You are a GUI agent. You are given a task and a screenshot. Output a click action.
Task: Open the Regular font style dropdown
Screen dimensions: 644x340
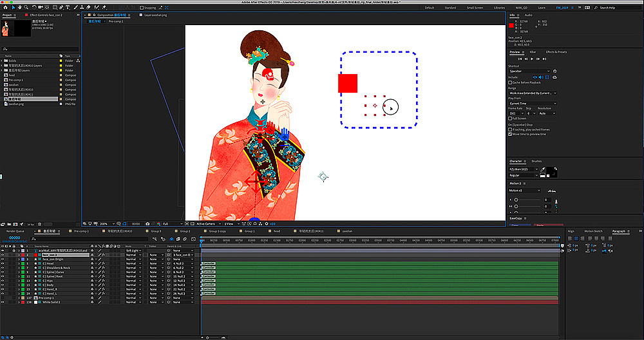[524, 175]
